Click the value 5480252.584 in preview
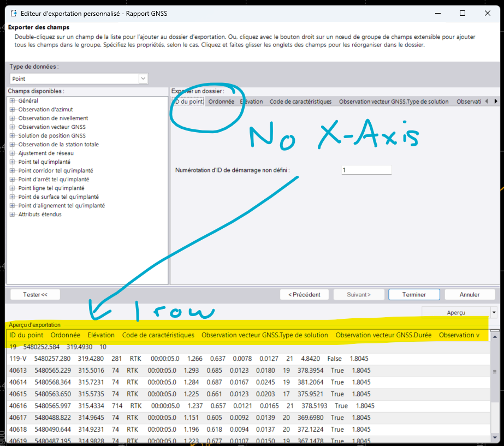Viewport: 504px width, 446px height. coord(41,347)
